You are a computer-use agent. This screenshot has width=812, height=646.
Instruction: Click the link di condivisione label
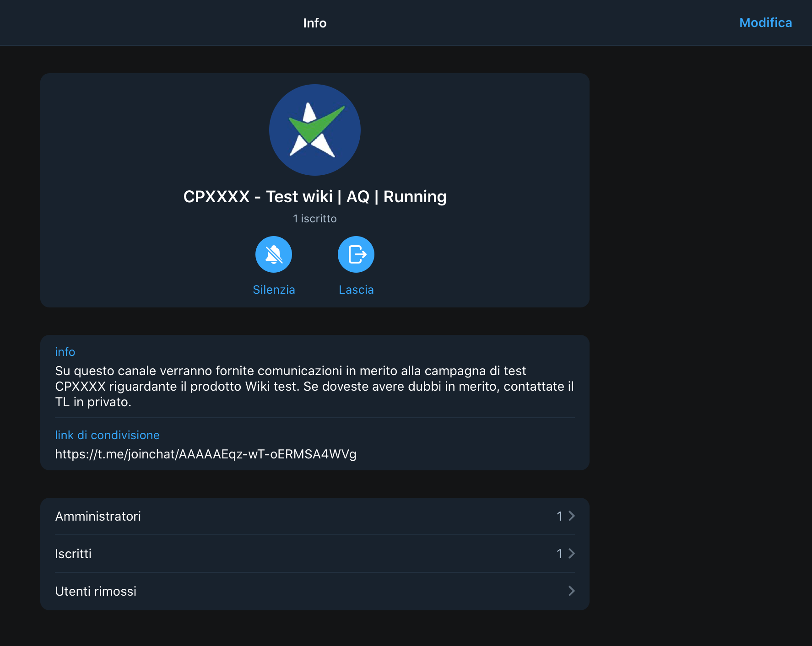107,435
